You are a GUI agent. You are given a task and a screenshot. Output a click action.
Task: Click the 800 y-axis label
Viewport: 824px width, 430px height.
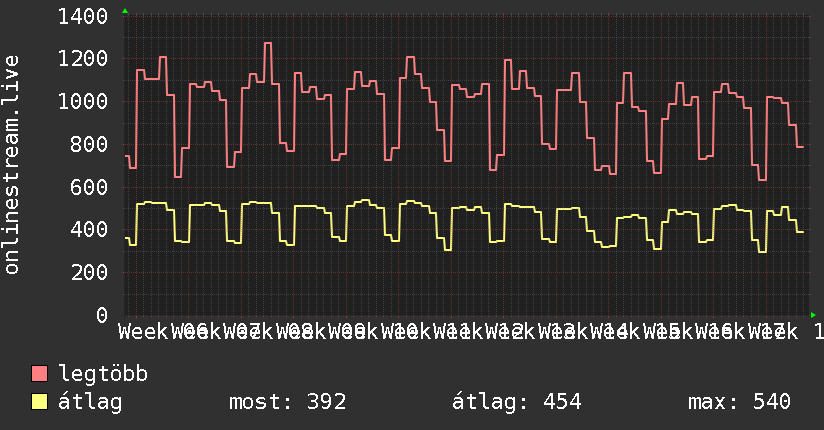(x=89, y=145)
